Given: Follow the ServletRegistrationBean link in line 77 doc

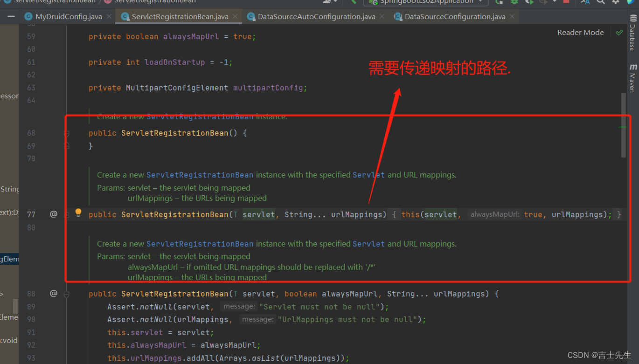Looking at the screenshot, I should click(200, 175).
